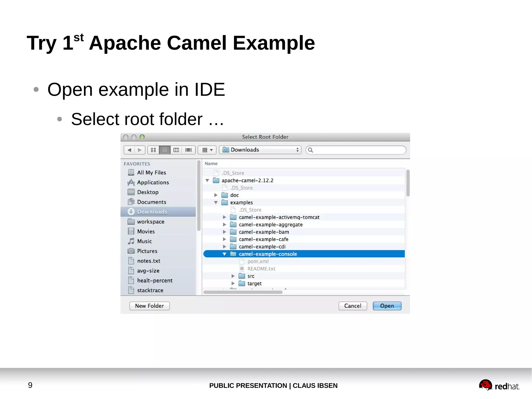Select apache-camel-2.12.2 folder row
532x399 pixels.
(304, 180)
